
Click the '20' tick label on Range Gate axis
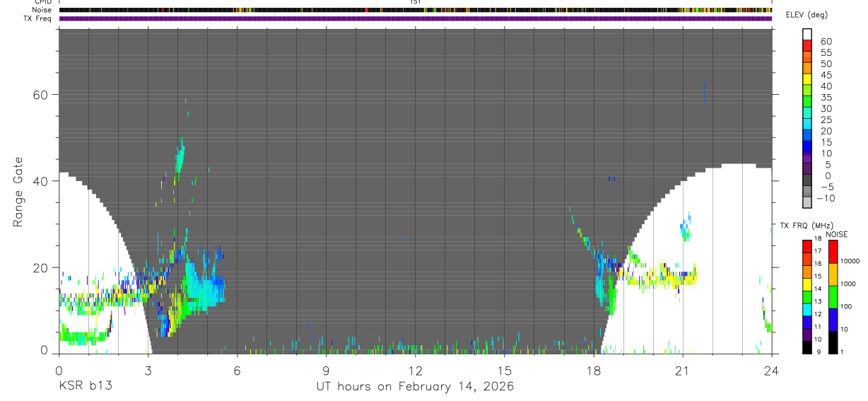(x=40, y=267)
